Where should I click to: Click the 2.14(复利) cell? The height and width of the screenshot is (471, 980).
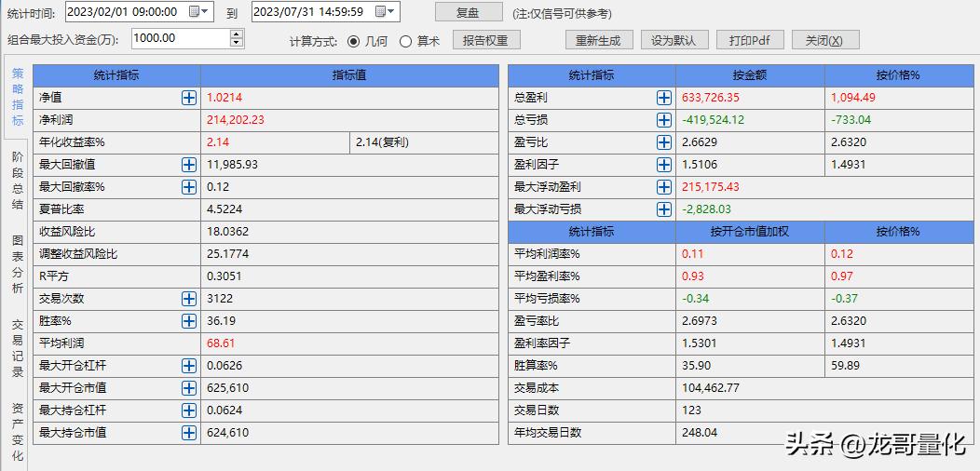(424, 142)
